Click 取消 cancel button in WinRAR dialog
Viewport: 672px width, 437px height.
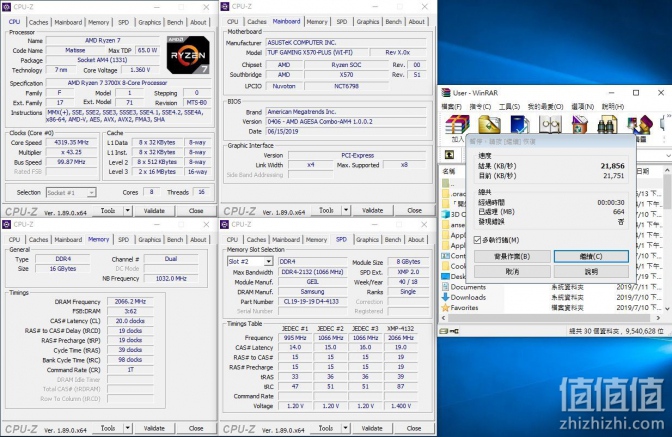coord(512,272)
